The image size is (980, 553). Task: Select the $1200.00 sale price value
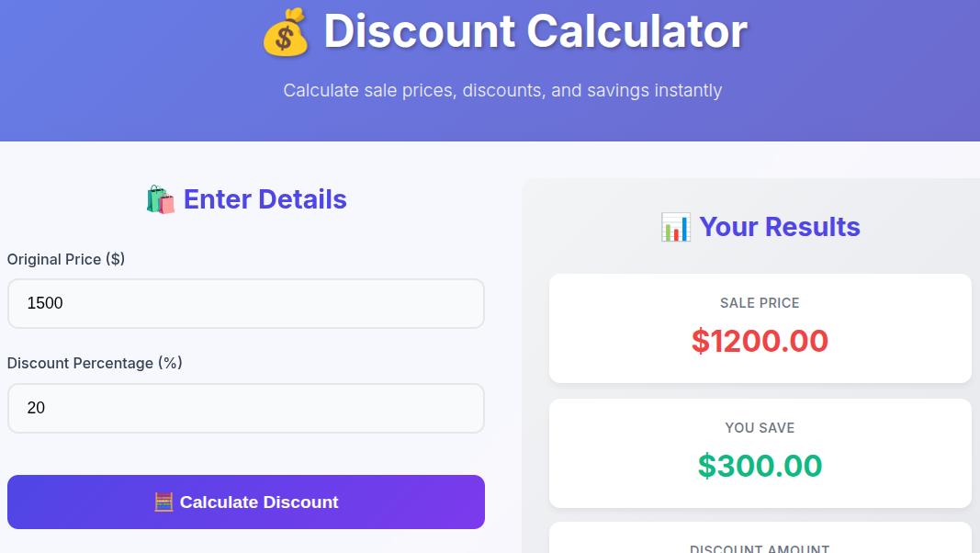[x=760, y=341]
